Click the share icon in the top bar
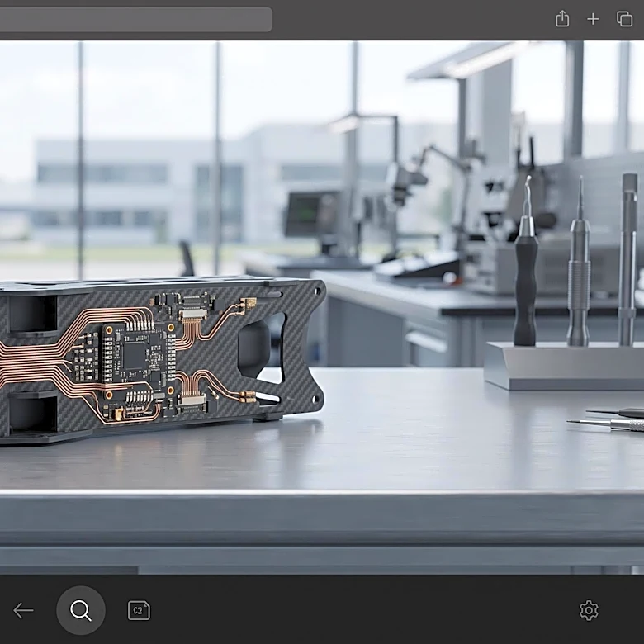Image resolution: width=644 pixels, height=644 pixels. click(x=562, y=19)
